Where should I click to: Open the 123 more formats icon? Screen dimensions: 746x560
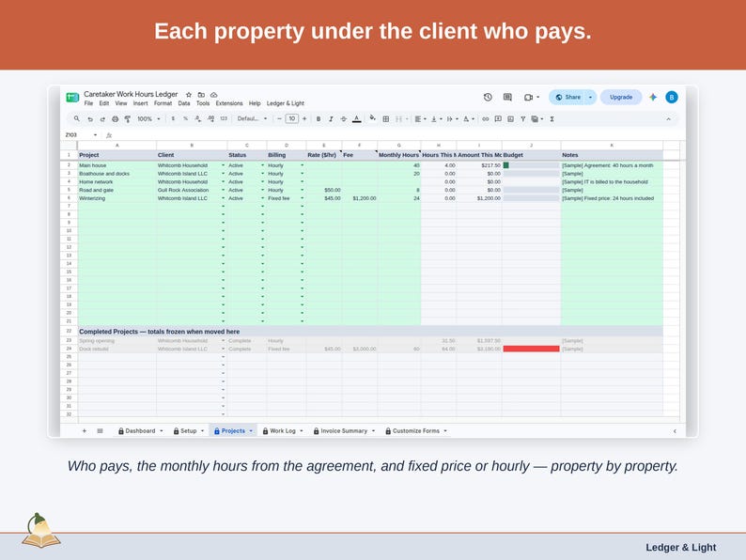coord(224,119)
